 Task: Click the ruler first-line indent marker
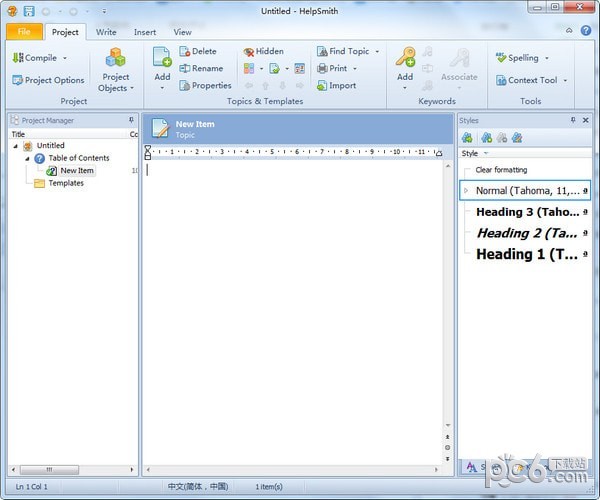[x=148, y=148]
